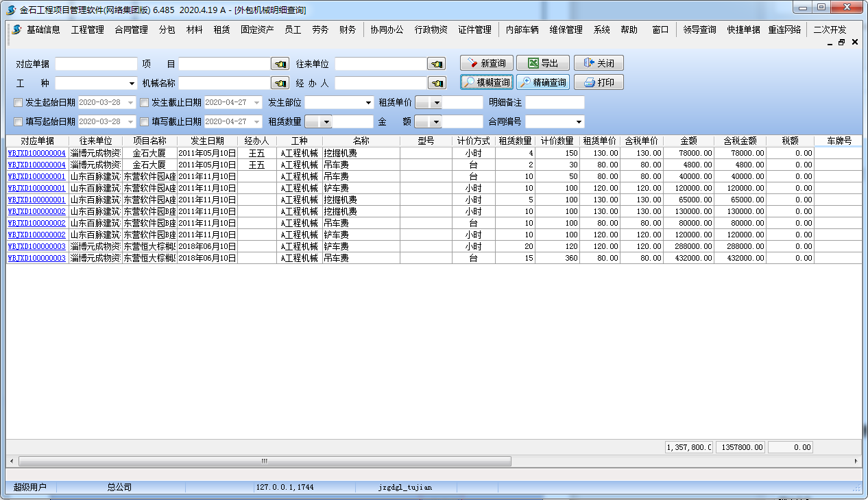Tick the 发生截止日期 checkbox
This screenshot has width=868, height=500.
[145, 103]
